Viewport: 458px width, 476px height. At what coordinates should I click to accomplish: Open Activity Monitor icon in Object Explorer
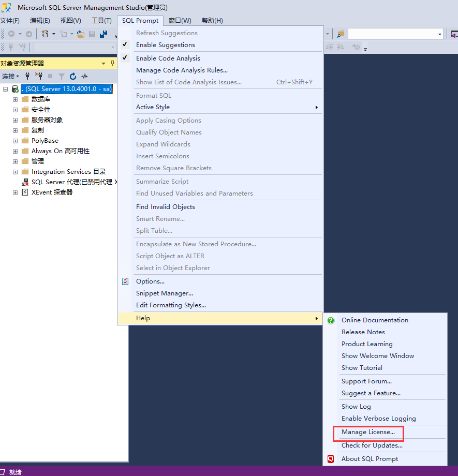tap(84, 76)
